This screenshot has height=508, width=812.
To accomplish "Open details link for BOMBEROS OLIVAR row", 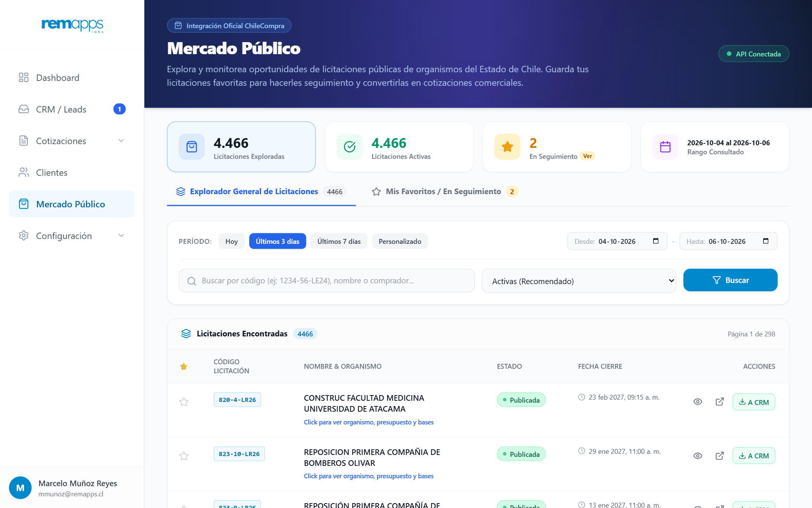I will pyautogui.click(x=368, y=476).
